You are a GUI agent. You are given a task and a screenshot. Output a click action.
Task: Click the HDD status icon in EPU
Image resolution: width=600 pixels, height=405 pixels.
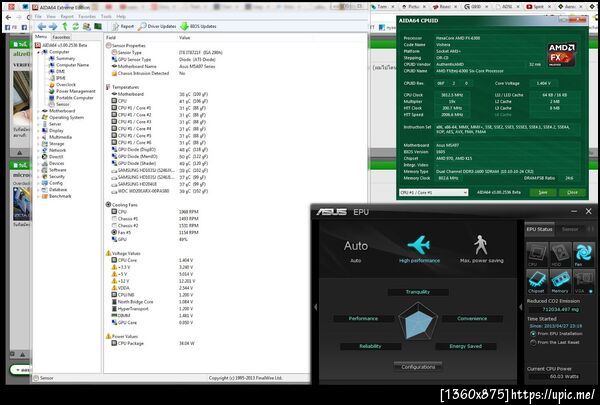(x=560, y=254)
